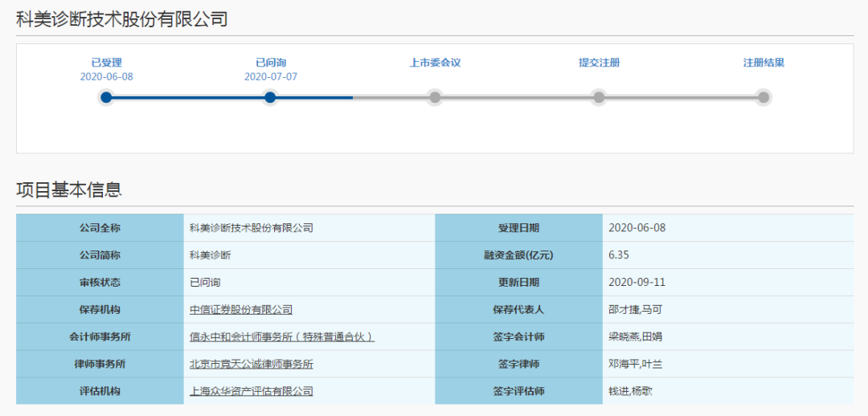Click the 提交注册 progress step dot

coord(599,97)
